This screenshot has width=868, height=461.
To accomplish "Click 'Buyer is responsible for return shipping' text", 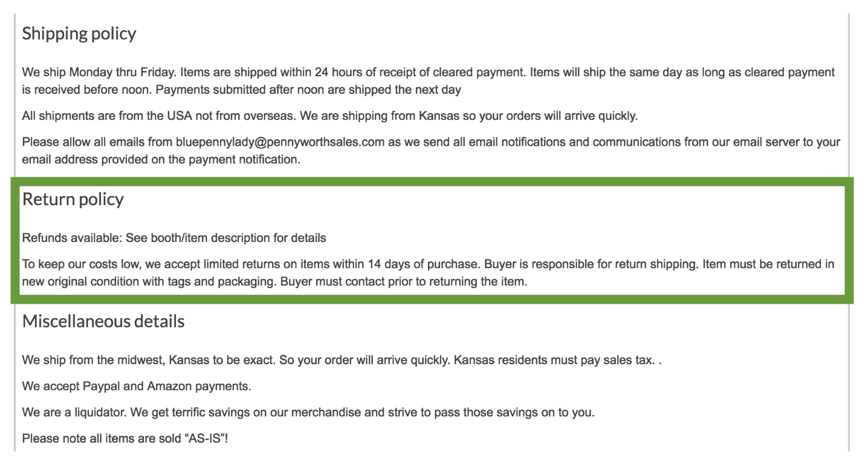I will click(x=587, y=264).
